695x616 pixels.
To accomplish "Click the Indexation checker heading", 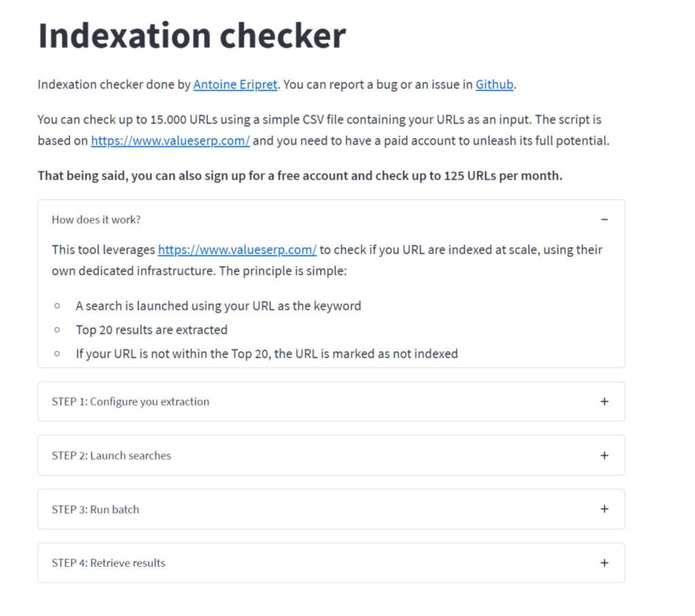I will point(192,35).
